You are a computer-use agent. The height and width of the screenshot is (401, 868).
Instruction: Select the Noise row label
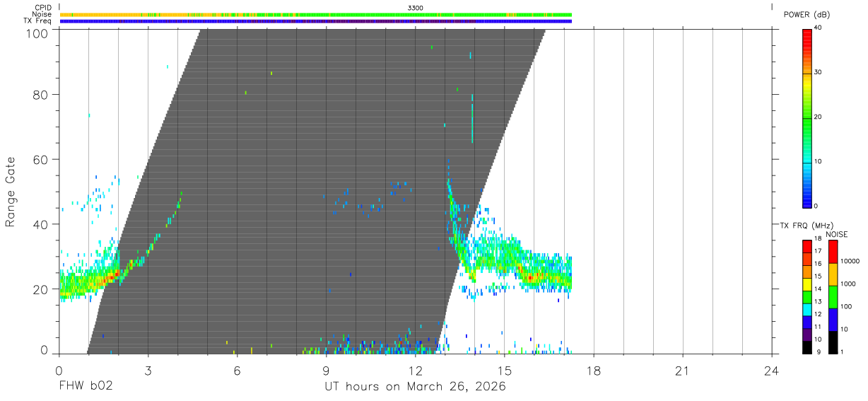42,14
